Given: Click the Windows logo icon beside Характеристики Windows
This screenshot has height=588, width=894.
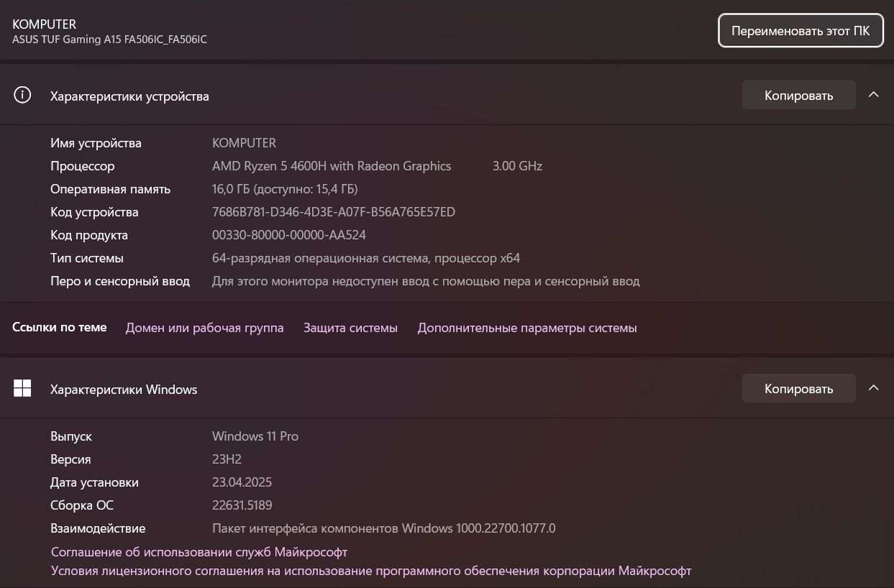Looking at the screenshot, I should (22, 389).
